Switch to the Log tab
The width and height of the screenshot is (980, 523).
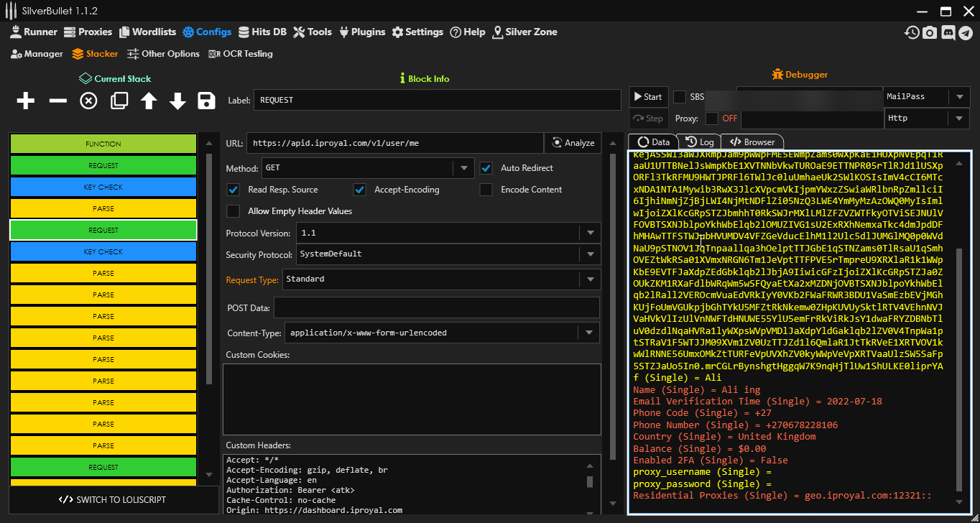pyautogui.click(x=700, y=142)
